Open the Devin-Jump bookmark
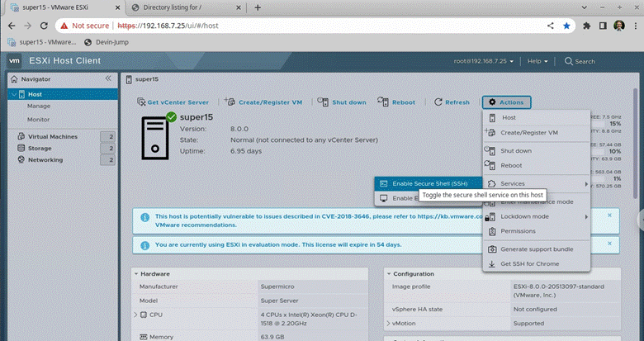This screenshot has height=341, width=644. (106, 42)
